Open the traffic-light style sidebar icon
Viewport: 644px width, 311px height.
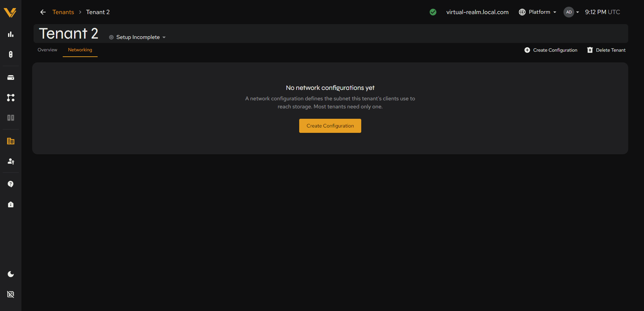(x=11, y=54)
